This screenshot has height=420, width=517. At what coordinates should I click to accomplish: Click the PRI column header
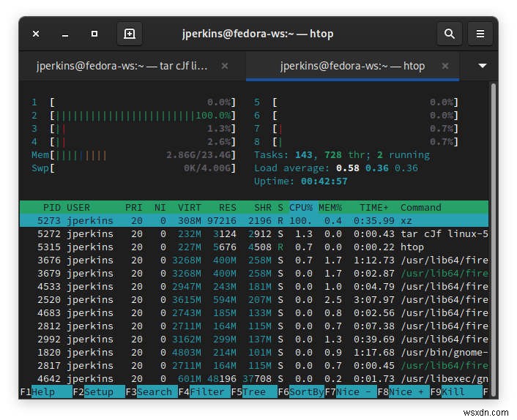click(133, 208)
